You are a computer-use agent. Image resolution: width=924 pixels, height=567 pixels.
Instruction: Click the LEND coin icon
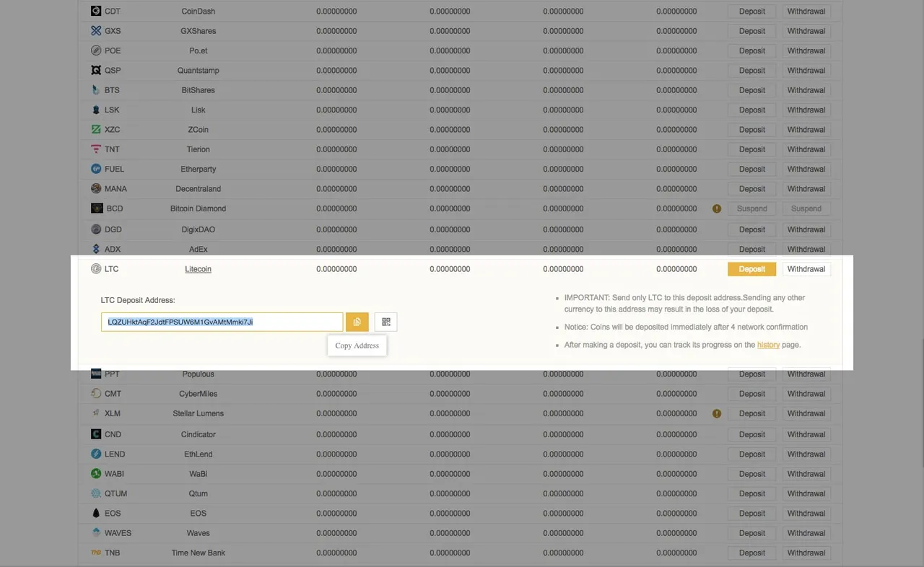coord(96,454)
